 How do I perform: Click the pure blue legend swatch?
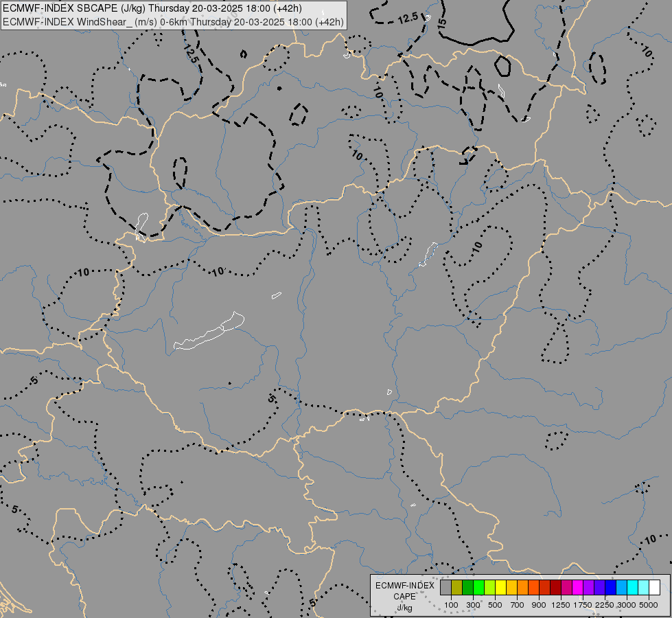(610, 587)
